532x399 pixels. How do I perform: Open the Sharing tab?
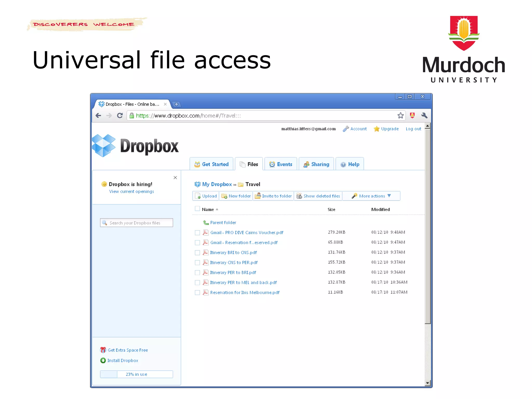316,164
